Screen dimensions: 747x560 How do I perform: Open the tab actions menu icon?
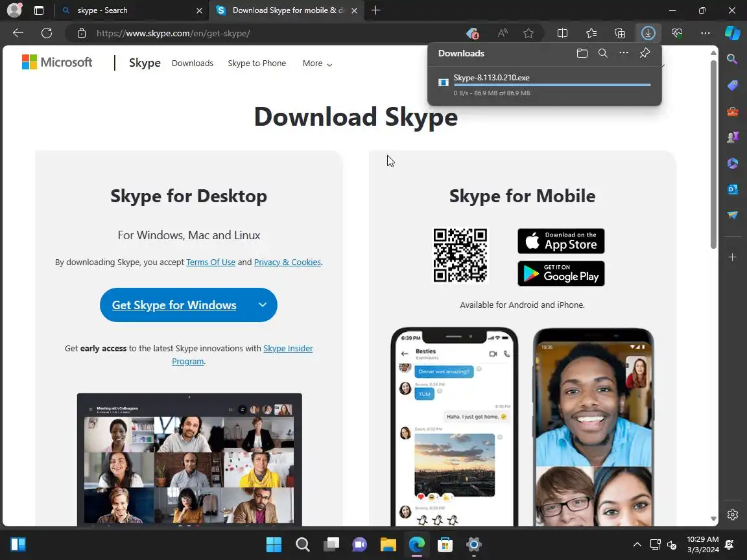coord(39,10)
